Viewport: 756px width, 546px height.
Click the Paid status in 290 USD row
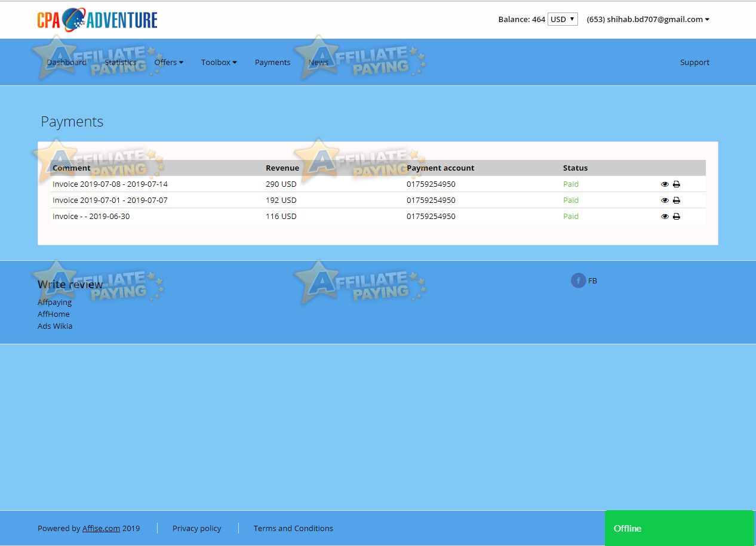571,184
